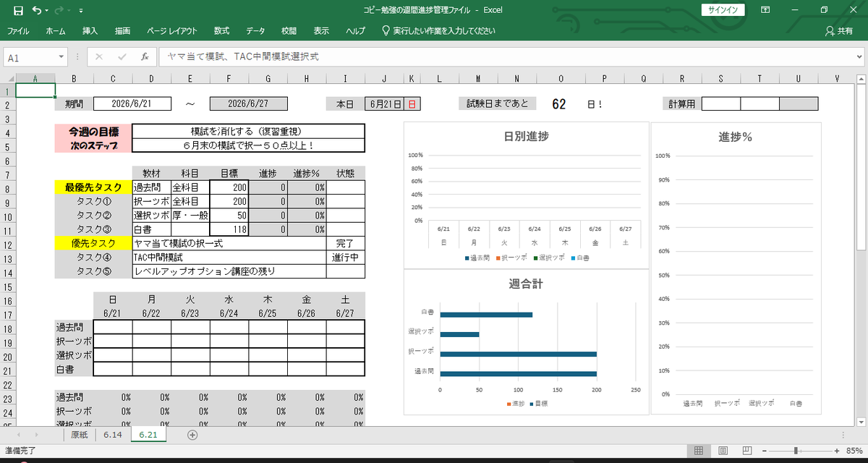Open the ホーム ribbon tab
The image size is (868, 463).
(56, 31)
